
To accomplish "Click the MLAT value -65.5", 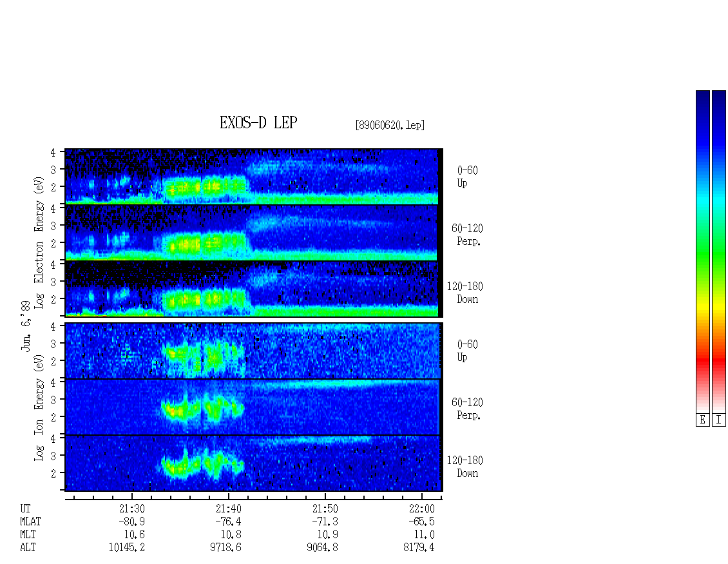I will point(421,521).
